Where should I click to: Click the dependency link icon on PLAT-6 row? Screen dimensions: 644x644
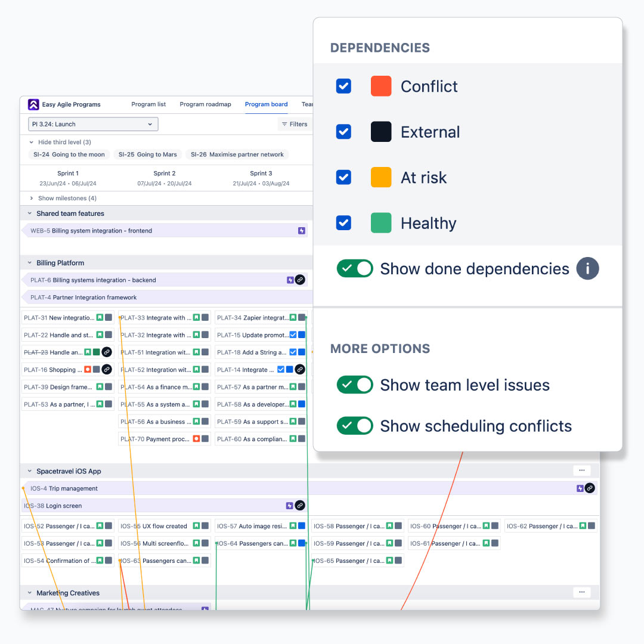[300, 280]
